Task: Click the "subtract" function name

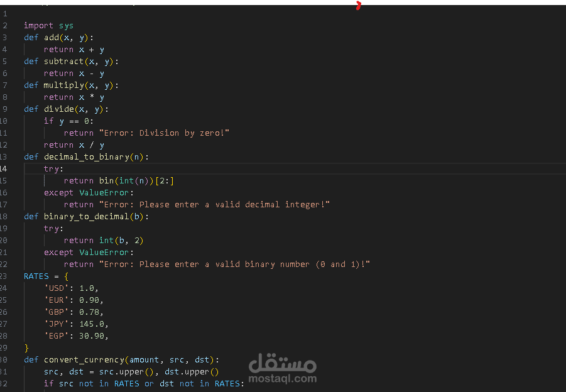Action: [x=64, y=62]
